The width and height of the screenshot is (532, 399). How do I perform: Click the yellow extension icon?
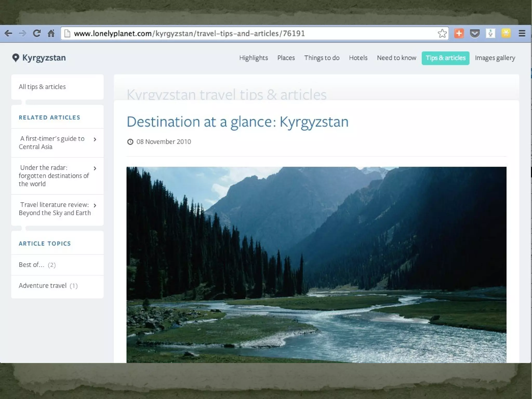(x=506, y=34)
